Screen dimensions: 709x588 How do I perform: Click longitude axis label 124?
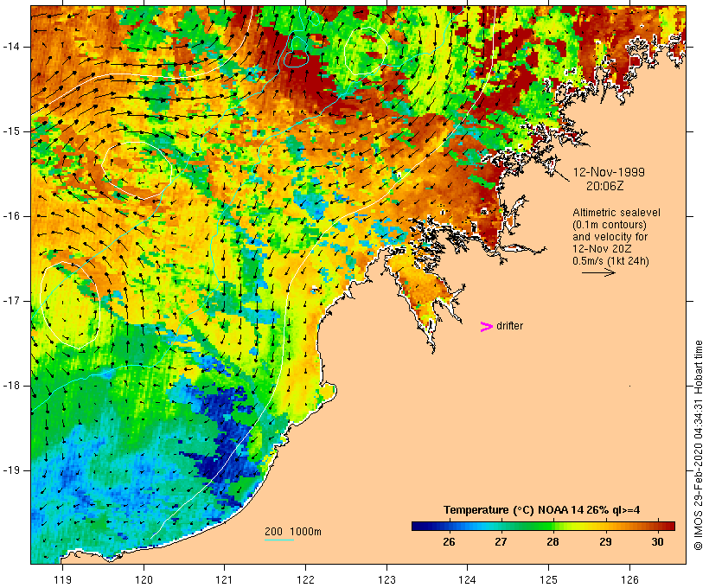[x=468, y=579]
